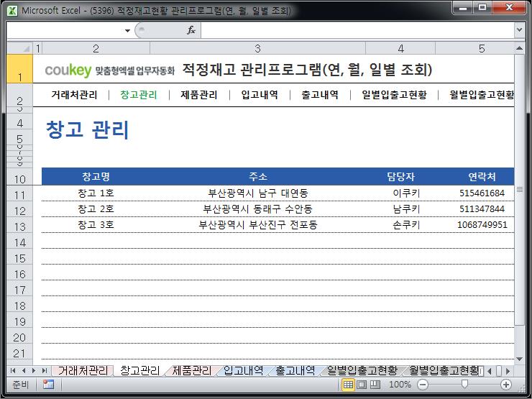Click the 창고명 table header
The image size is (532, 399).
click(x=96, y=176)
